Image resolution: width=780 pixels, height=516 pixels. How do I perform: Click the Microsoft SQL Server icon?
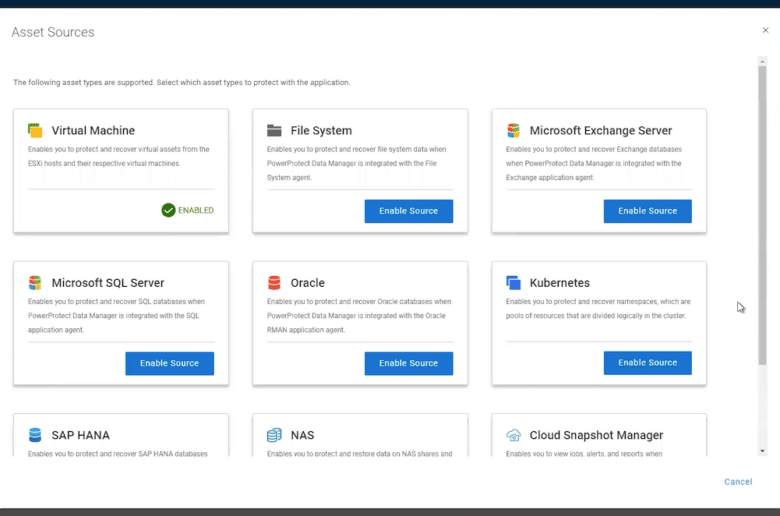(x=35, y=283)
